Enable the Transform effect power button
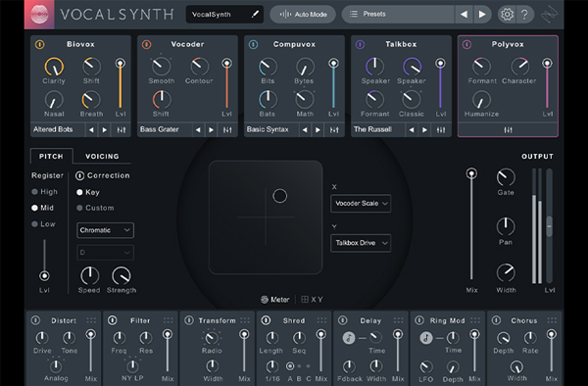 pos(189,320)
